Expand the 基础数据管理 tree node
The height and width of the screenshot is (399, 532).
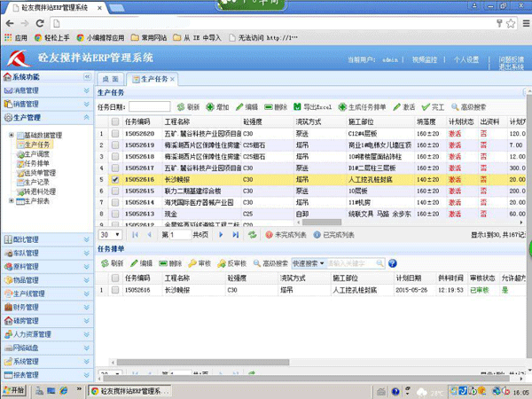(12, 135)
